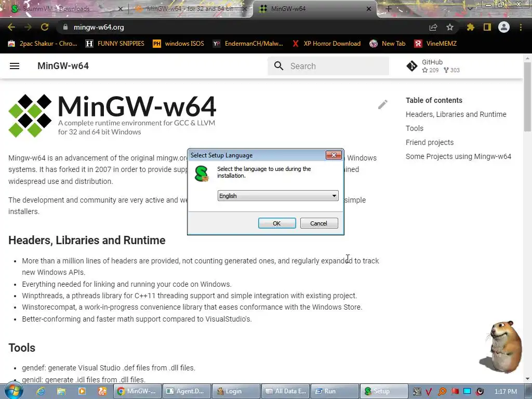
Task: Click the Tools section heading
Action: point(22,348)
